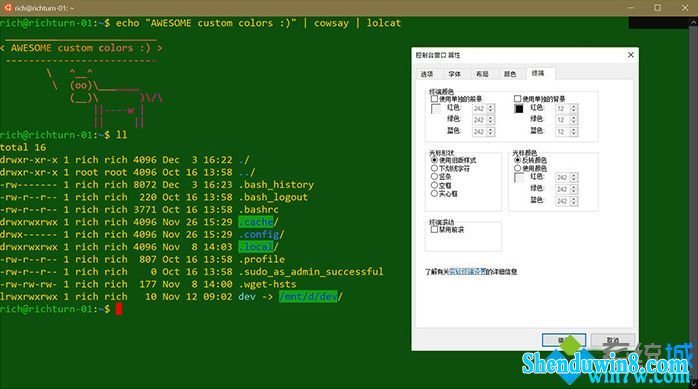Choose the 竖条 cursor shape
Viewport: 698px width, 389px height.
pos(434,177)
